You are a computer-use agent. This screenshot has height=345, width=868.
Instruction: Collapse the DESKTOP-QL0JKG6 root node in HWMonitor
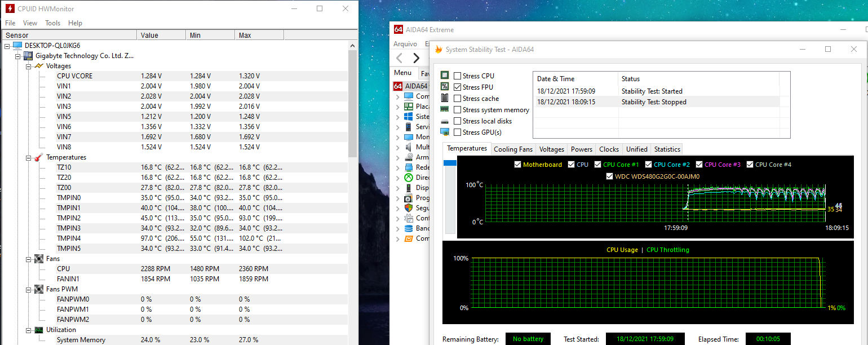(7, 46)
